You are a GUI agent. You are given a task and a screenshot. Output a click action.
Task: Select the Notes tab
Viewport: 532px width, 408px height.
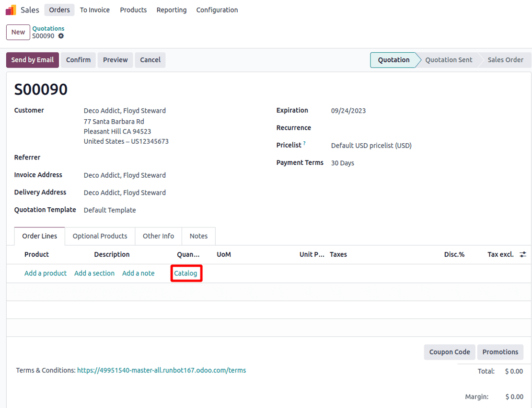coord(198,236)
